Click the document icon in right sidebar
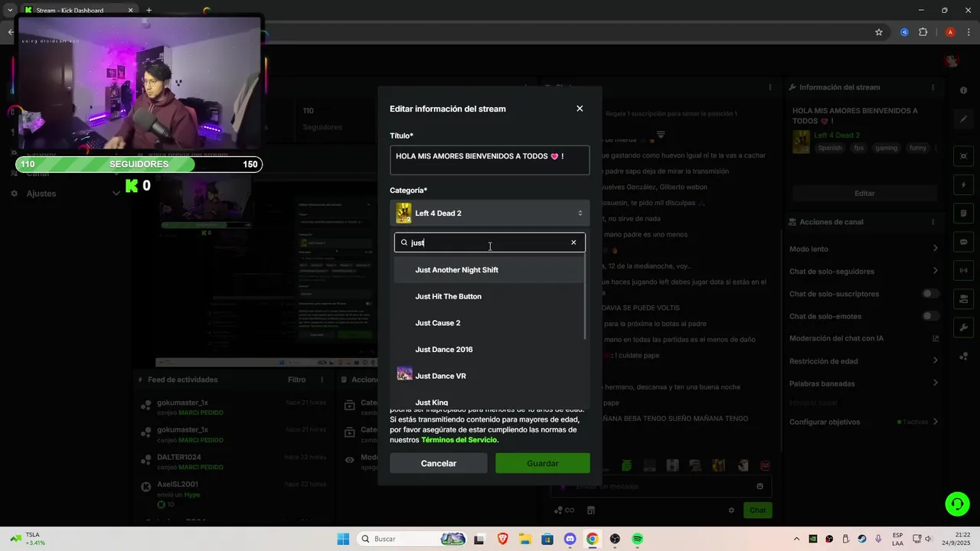This screenshot has height=551, width=980. (x=963, y=213)
